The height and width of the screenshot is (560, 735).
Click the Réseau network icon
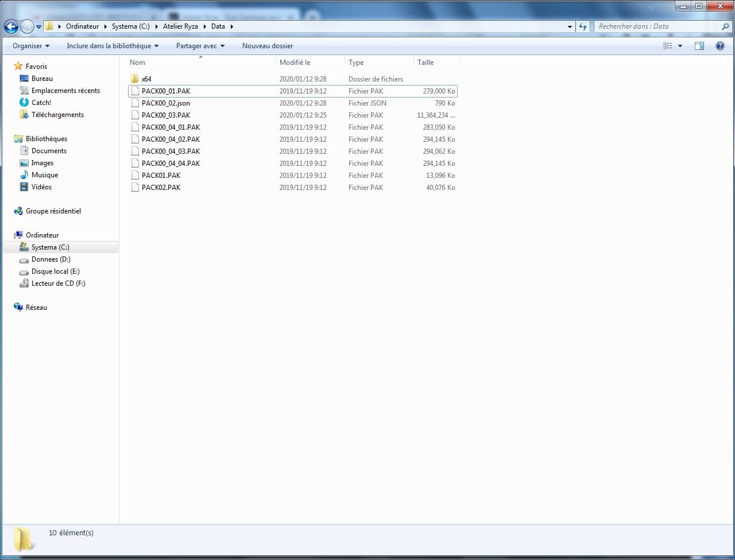tap(18, 308)
